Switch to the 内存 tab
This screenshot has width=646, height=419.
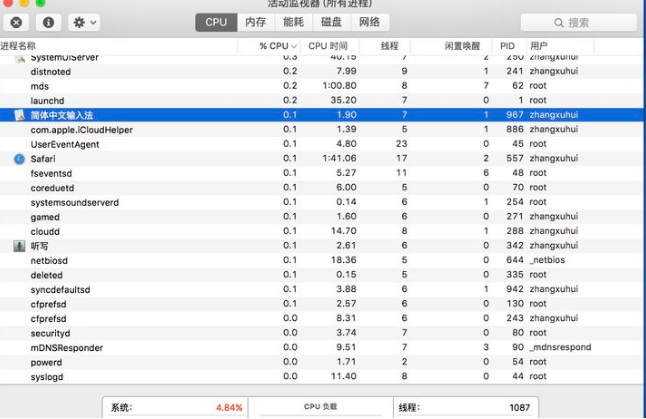[255, 22]
